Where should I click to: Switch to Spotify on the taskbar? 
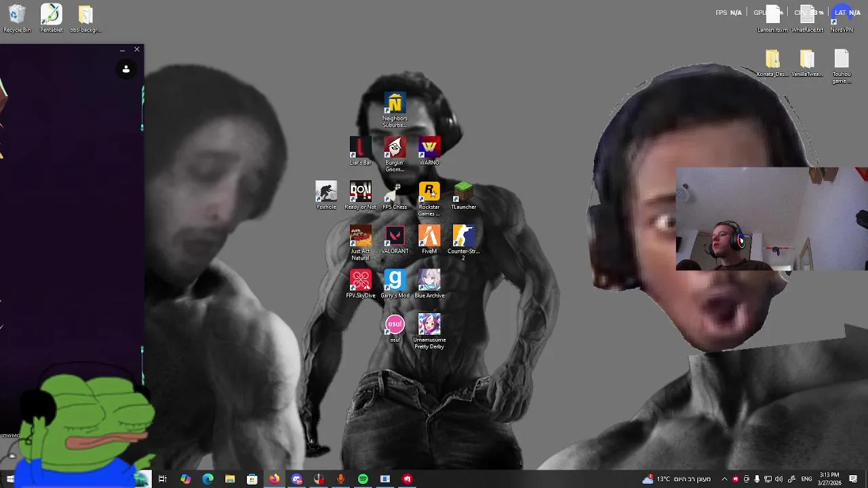click(363, 479)
